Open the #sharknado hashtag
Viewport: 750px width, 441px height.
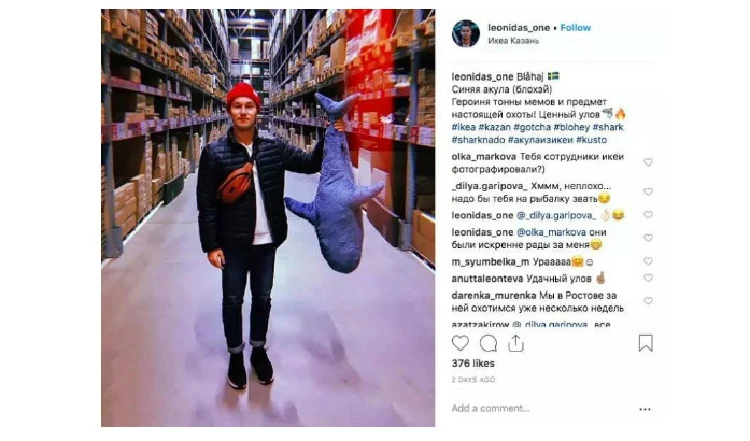coord(478,140)
